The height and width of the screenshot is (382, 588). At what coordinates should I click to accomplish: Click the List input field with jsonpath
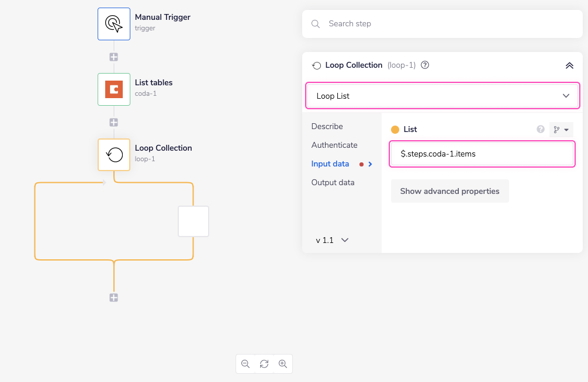tap(482, 154)
